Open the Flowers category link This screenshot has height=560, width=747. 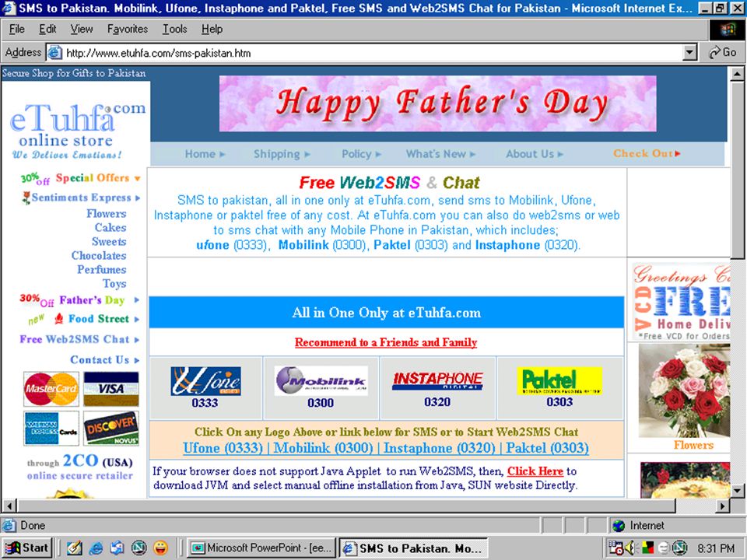(x=107, y=214)
